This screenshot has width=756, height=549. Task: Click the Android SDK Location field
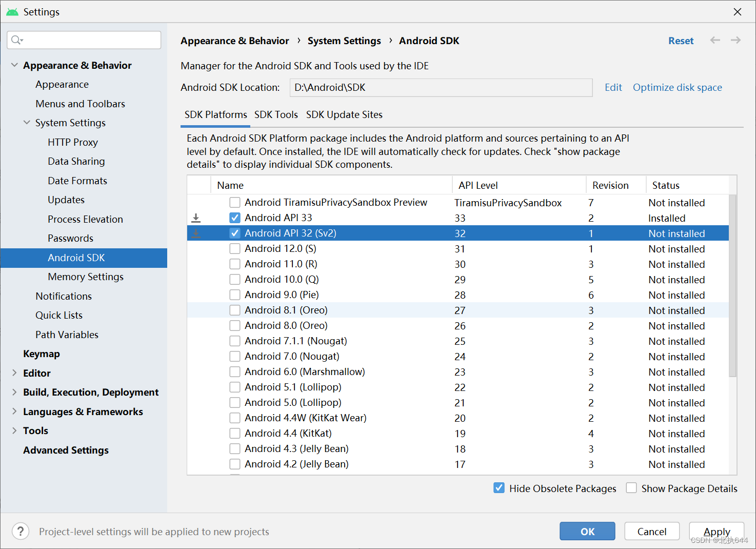[x=441, y=87]
